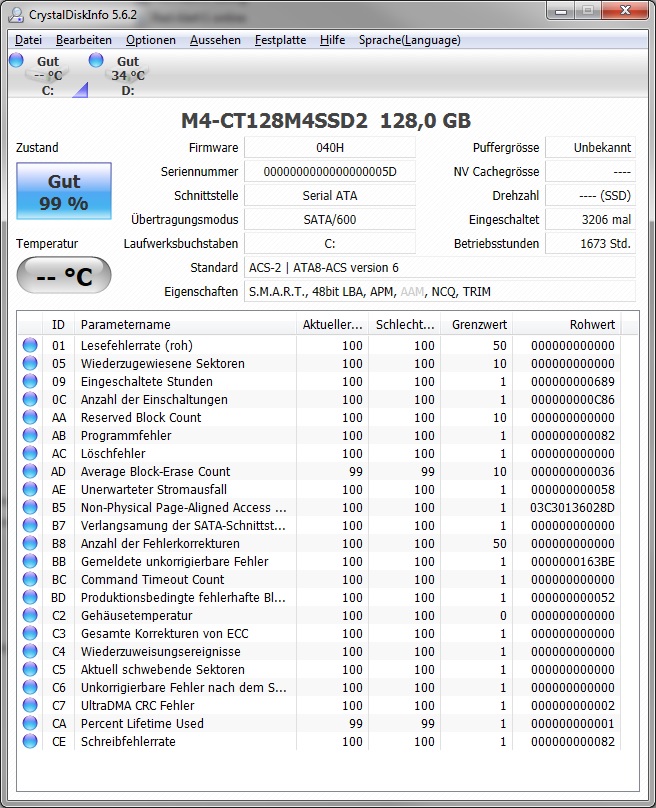Open the Festplatte menu
Viewport: 656px width, 808px height.
(280, 40)
